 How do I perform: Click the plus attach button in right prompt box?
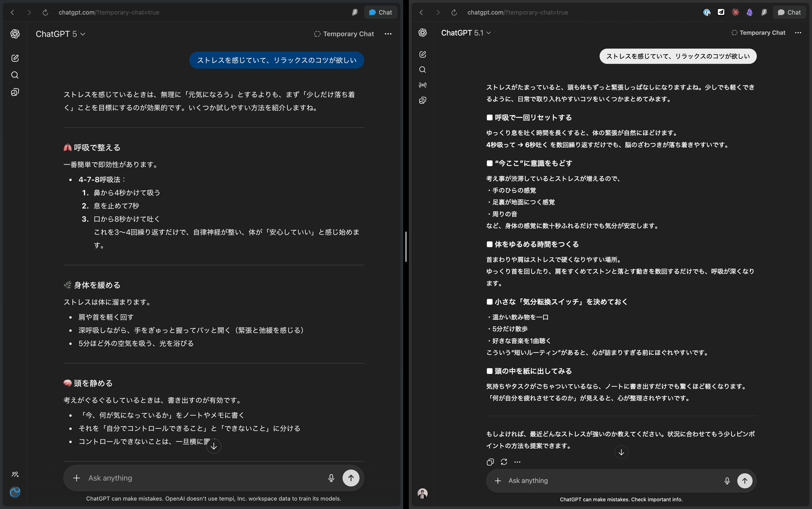tap(498, 481)
